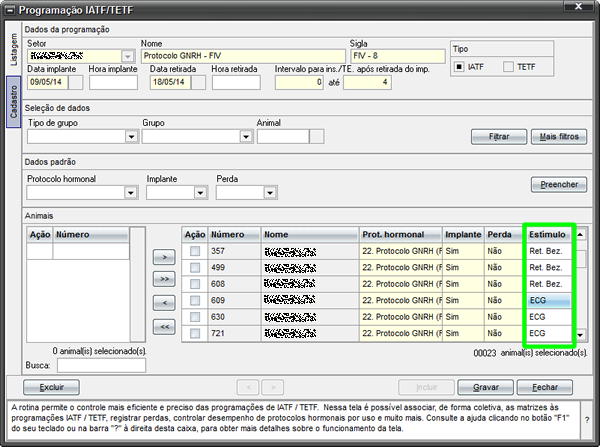600x447 pixels.
Task: Click the Gravar button
Action: (486, 387)
